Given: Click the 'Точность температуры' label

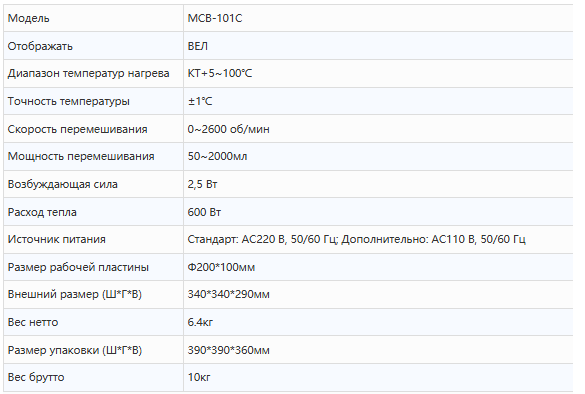Looking at the screenshot, I should pyautogui.click(x=69, y=101).
